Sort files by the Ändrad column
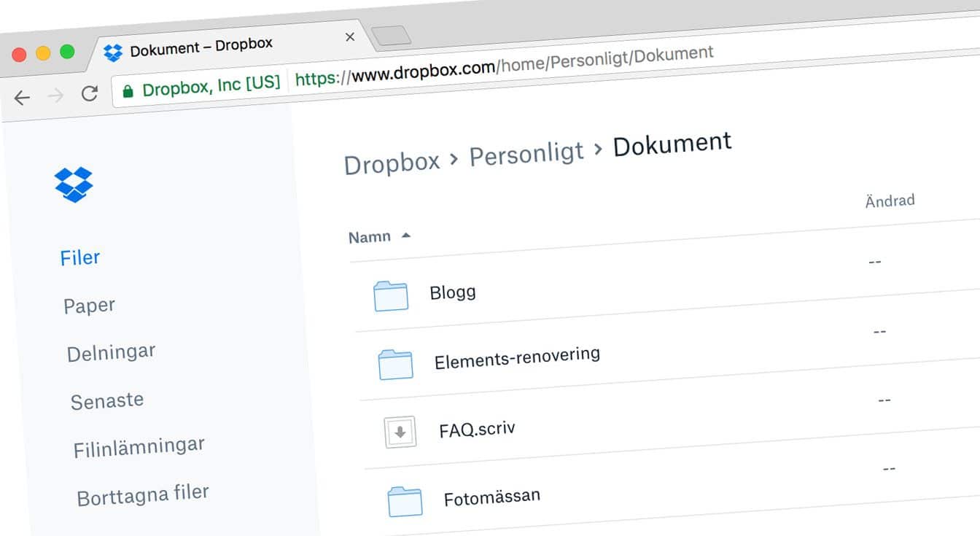The height and width of the screenshot is (536, 980). [890, 201]
